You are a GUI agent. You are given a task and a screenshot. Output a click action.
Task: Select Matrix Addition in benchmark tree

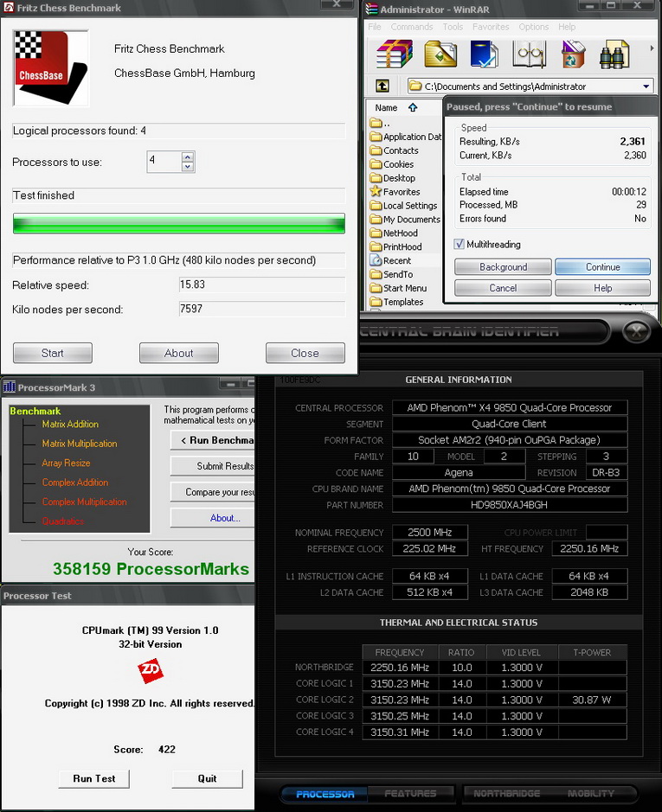click(x=70, y=424)
